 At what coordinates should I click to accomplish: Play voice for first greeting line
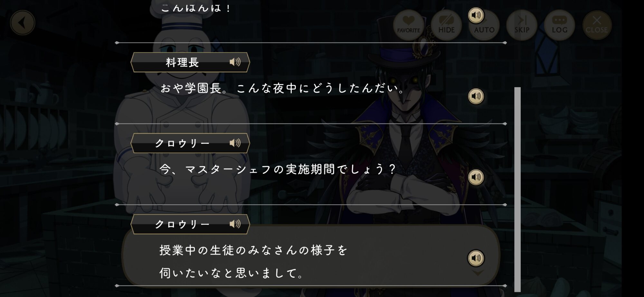[x=476, y=15]
